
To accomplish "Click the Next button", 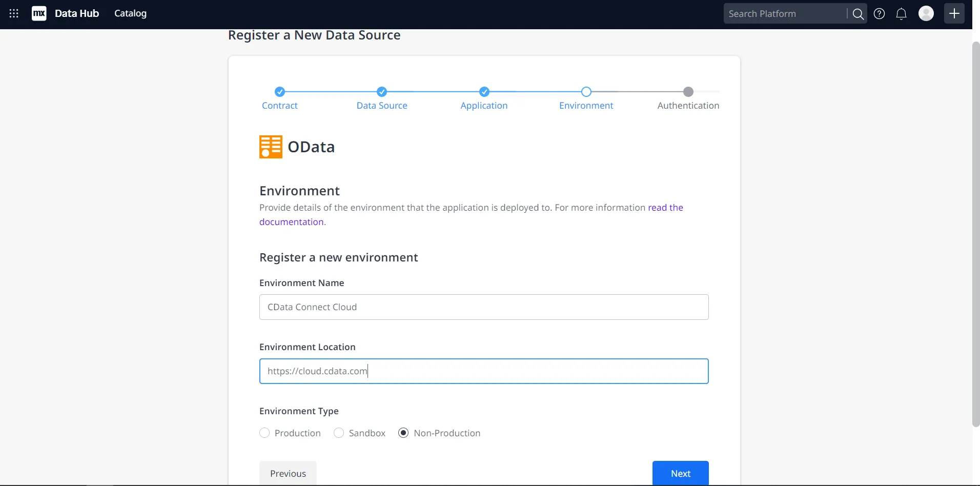I will coord(680,473).
